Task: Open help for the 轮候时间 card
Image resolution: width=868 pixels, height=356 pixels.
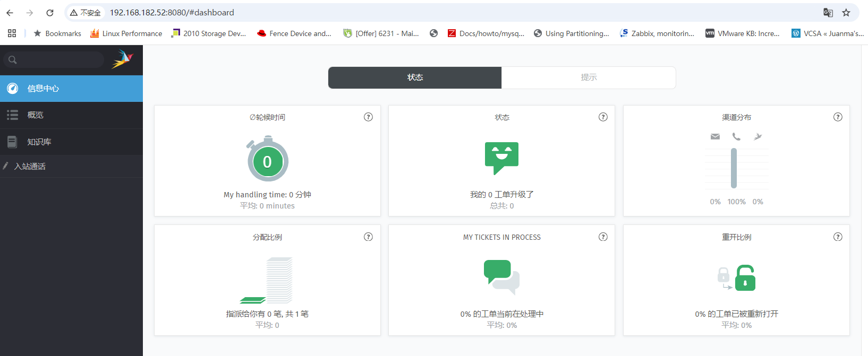Action: 368,117
